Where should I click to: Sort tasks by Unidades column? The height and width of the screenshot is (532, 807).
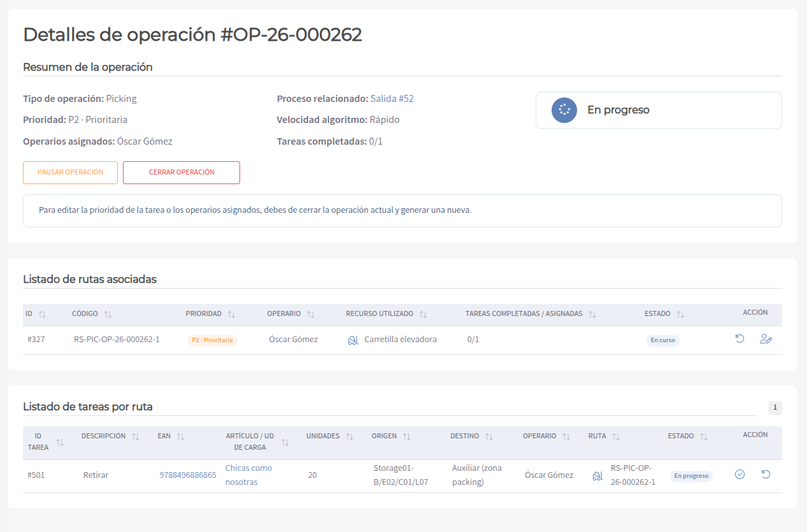coord(349,436)
